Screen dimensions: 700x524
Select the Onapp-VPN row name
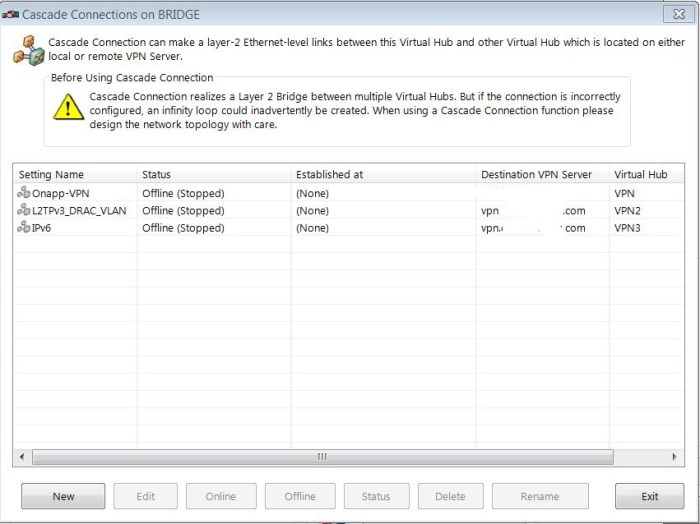coord(61,193)
